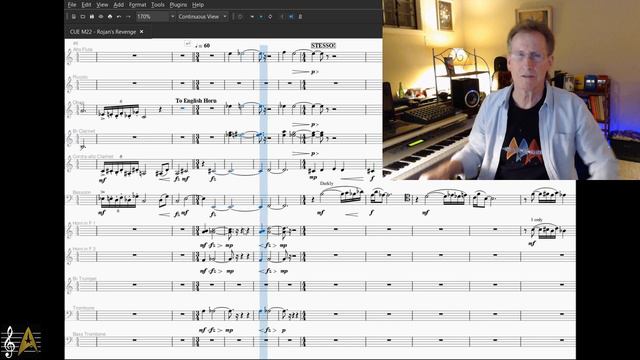Select the 'To English Horn' staff text
The image size is (640, 360).
196,100
